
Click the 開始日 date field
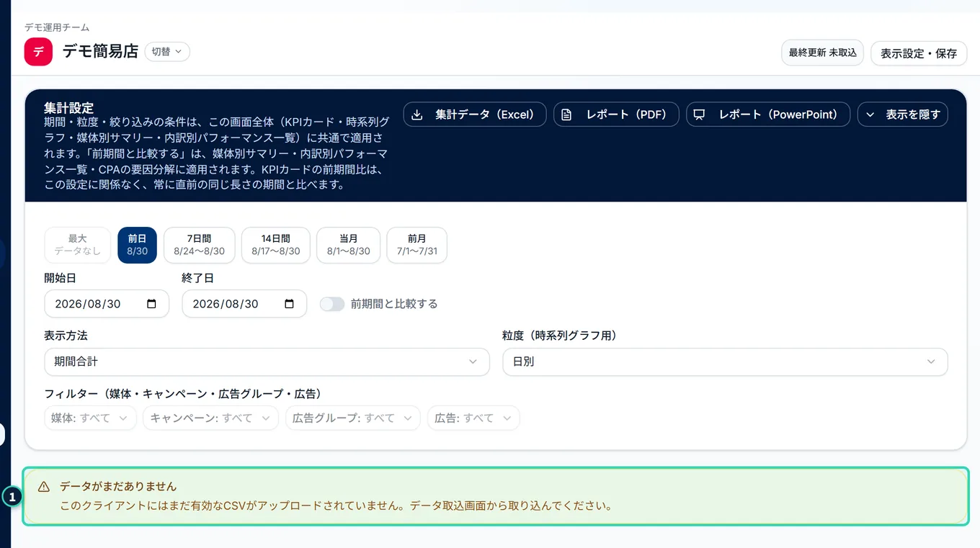pyautogui.click(x=107, y=304)
